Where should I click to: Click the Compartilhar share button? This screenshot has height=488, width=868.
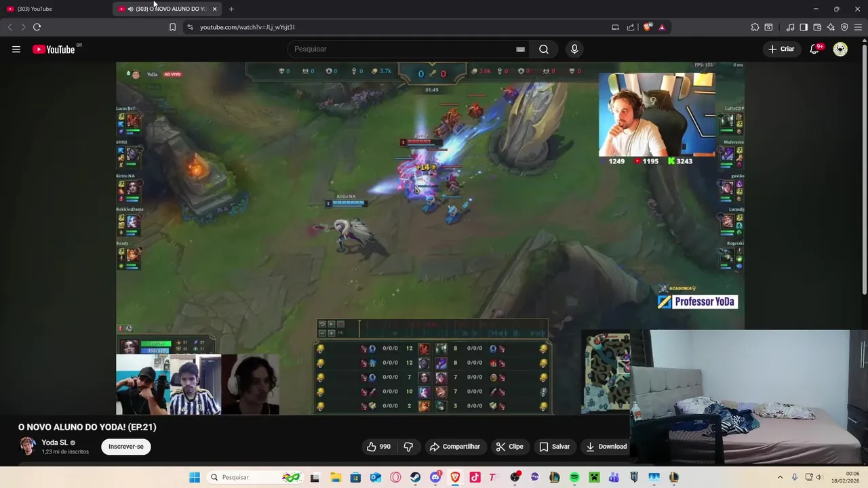pyautogui.click(x=454, y=447)
